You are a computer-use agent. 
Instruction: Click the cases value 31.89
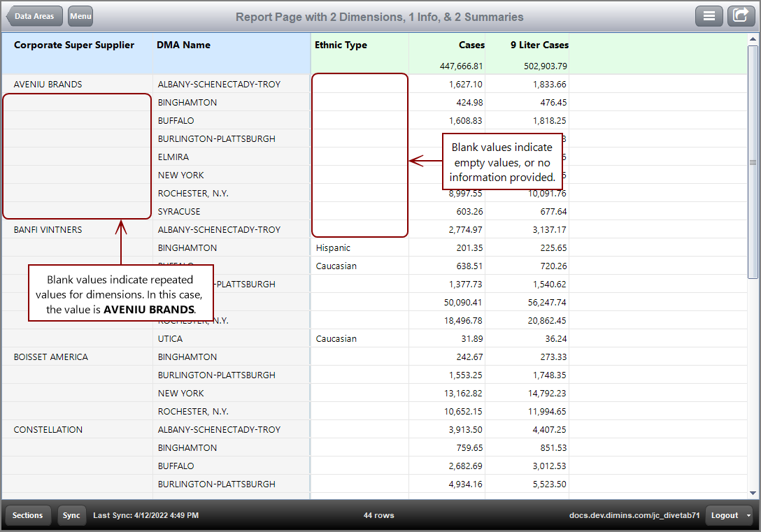pyautogui.click(x=472, y=339)
